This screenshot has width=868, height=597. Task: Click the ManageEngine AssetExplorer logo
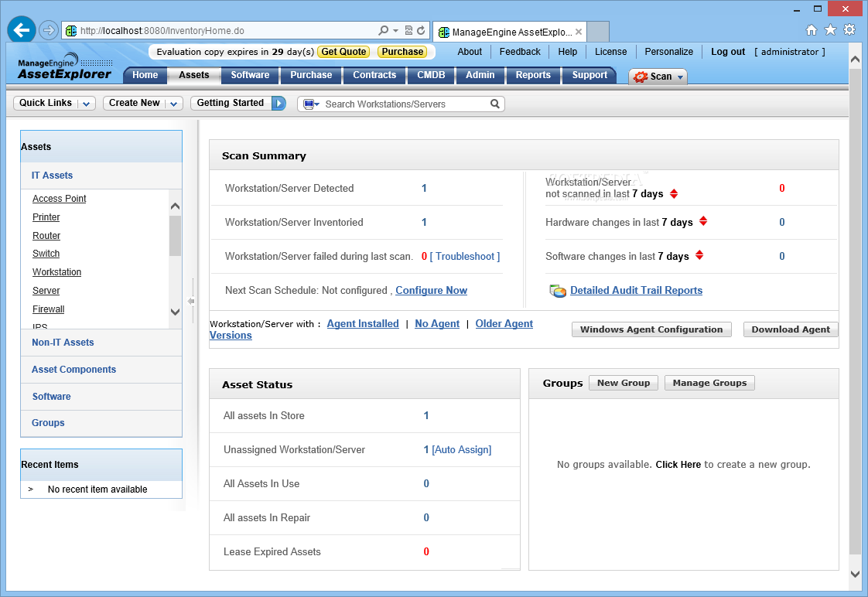click(x=65, y=67)
